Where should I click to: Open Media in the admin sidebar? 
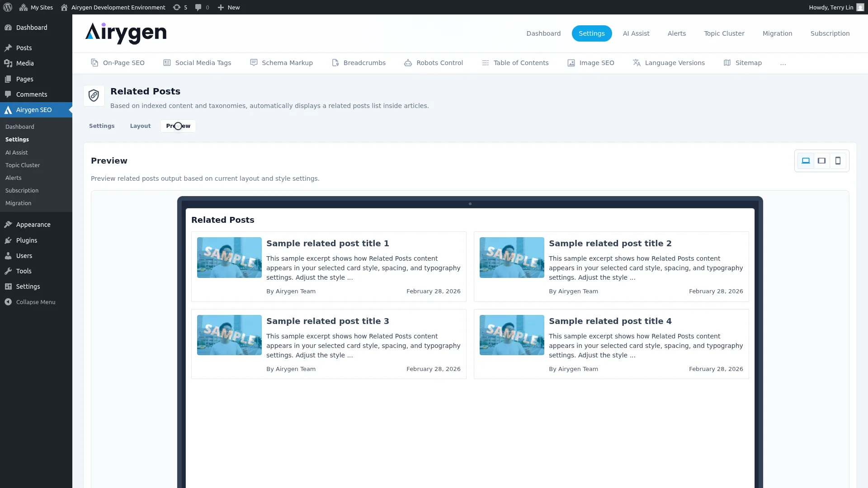point(36,63)
